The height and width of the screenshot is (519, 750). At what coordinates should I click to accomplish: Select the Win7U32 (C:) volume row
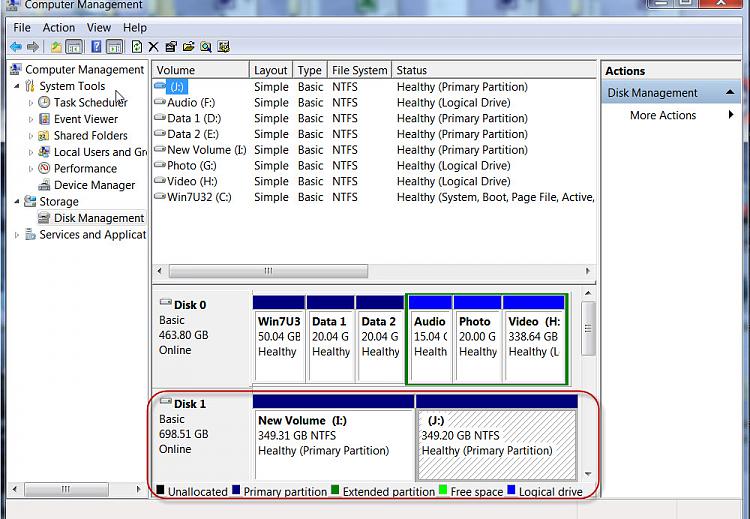coord(374,198)
